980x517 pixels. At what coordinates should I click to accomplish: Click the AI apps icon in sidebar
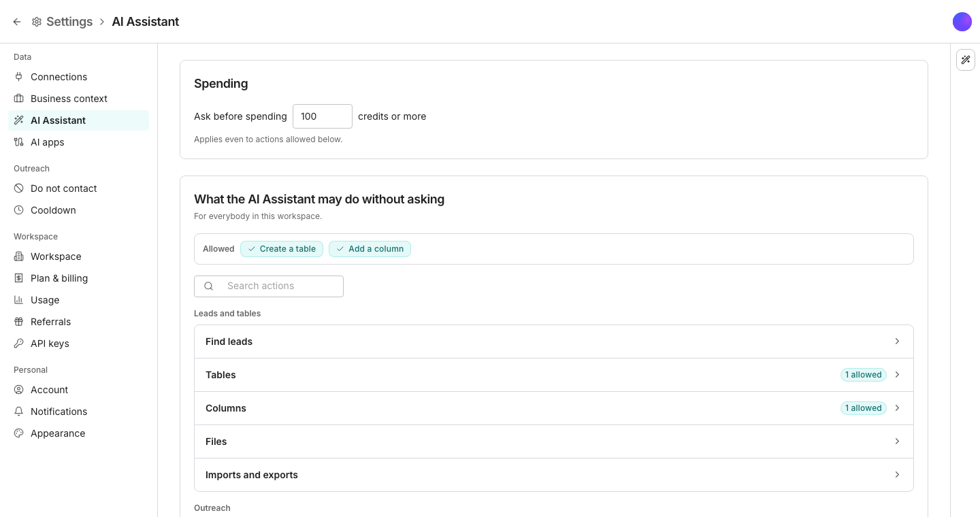tap(19, 142)
